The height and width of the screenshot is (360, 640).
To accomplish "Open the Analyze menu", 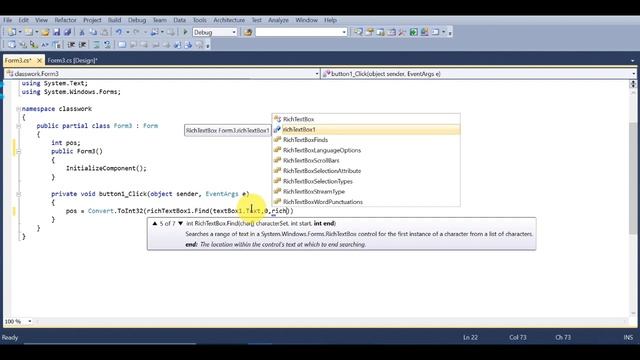I will [x=278, y=20].
